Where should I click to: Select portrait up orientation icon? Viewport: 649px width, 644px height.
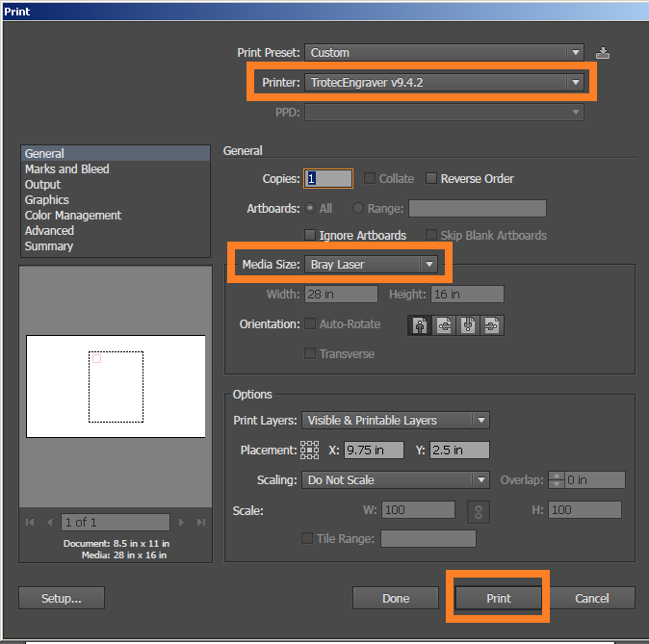420,325
